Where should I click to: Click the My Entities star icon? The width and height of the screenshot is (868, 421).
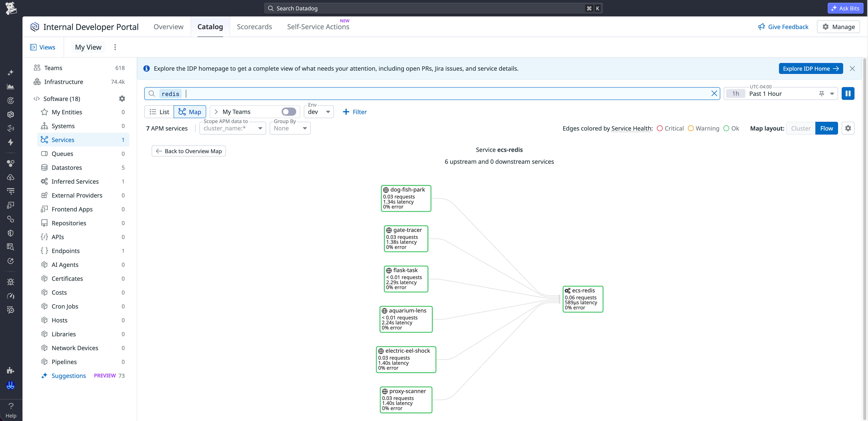(x=44, y=112)
